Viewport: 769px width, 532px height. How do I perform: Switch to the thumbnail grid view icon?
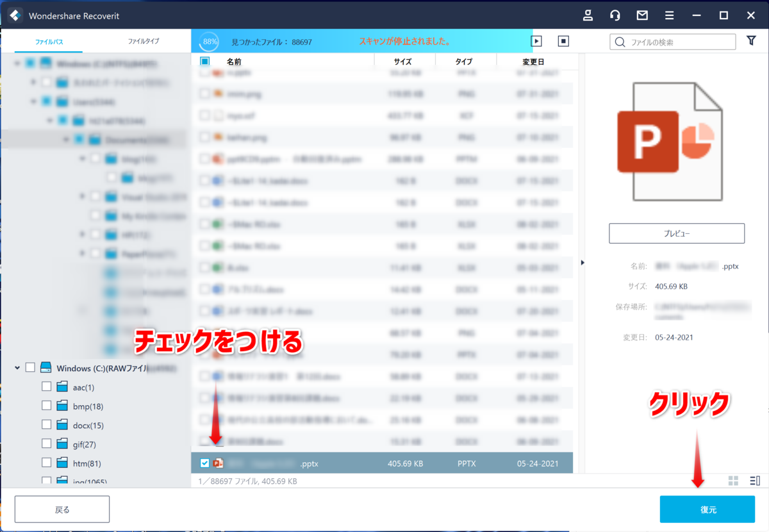click(734, 481)
